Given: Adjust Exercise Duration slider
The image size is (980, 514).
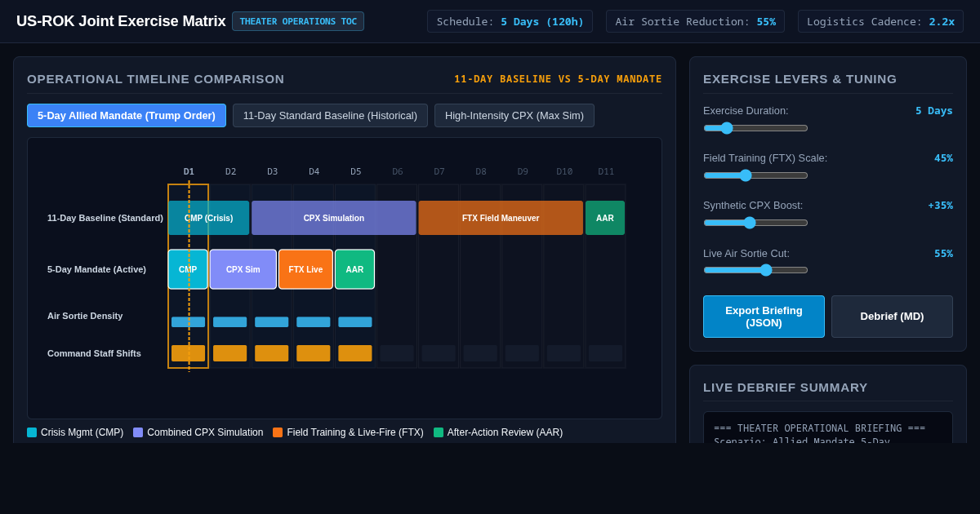Looking at the screenshot, I should (755, 128).
